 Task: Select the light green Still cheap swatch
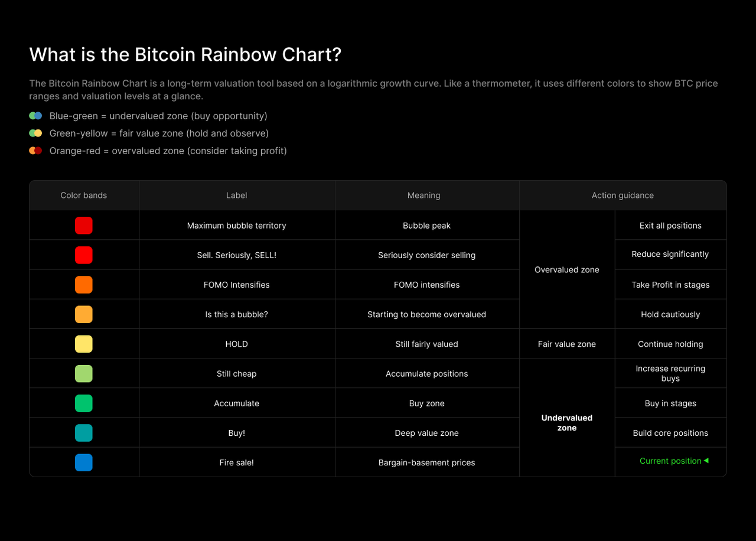pyautogui.click(x=84, y=374)
